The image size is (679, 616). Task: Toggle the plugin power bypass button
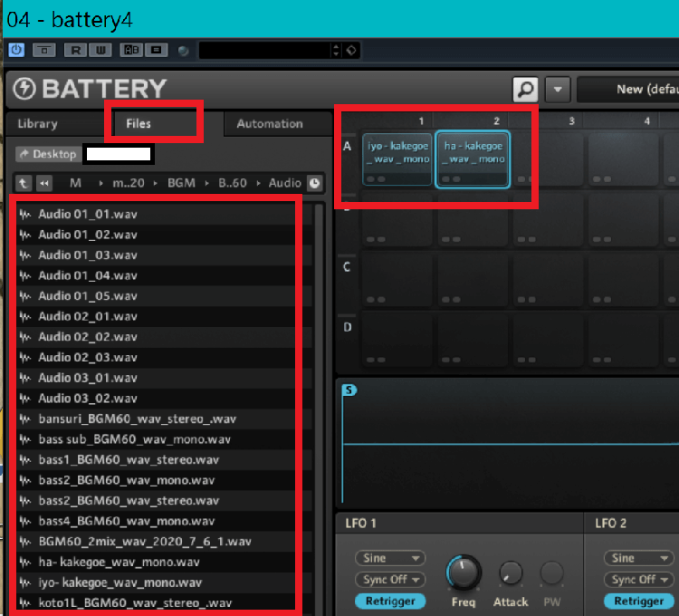point(16,50)
